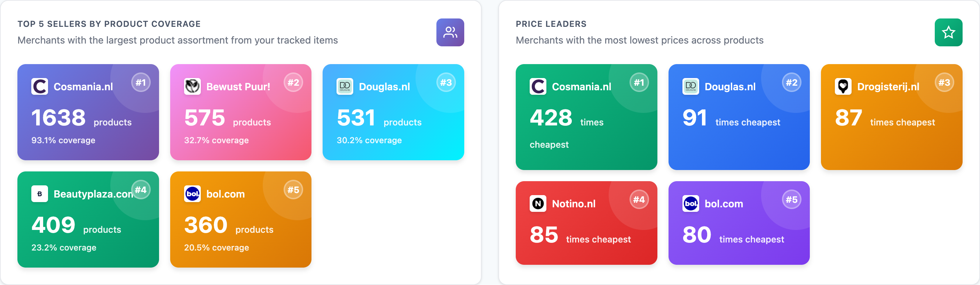Select the Beautyplaza.com coverage card
Viewport: 980px width, 285px height.
(88, 219)
